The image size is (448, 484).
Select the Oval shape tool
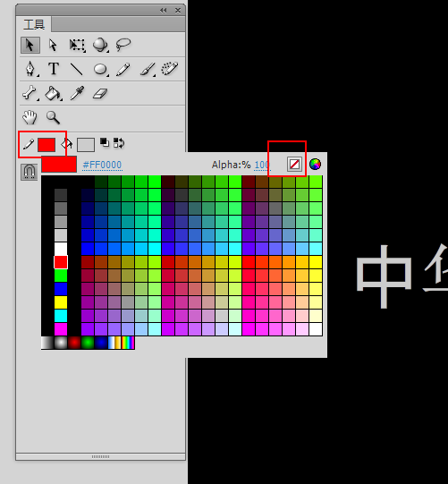tap(100, 69)
